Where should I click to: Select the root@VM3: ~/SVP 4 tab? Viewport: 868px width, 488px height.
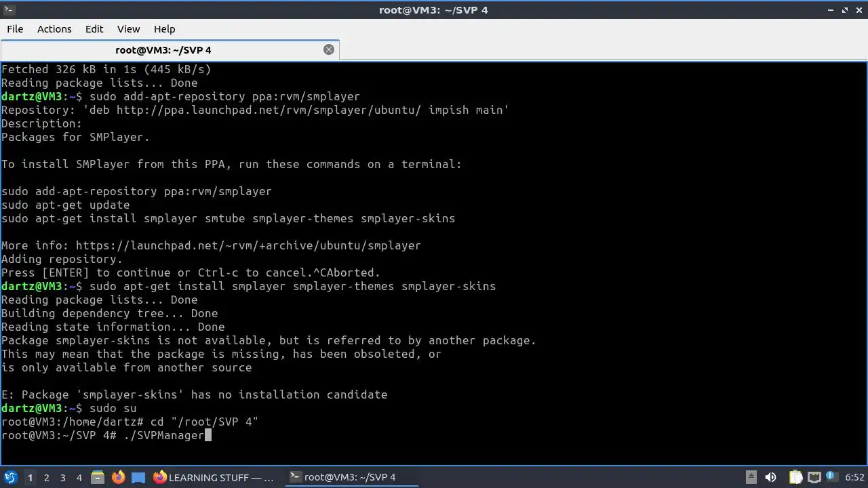point(163,50)
